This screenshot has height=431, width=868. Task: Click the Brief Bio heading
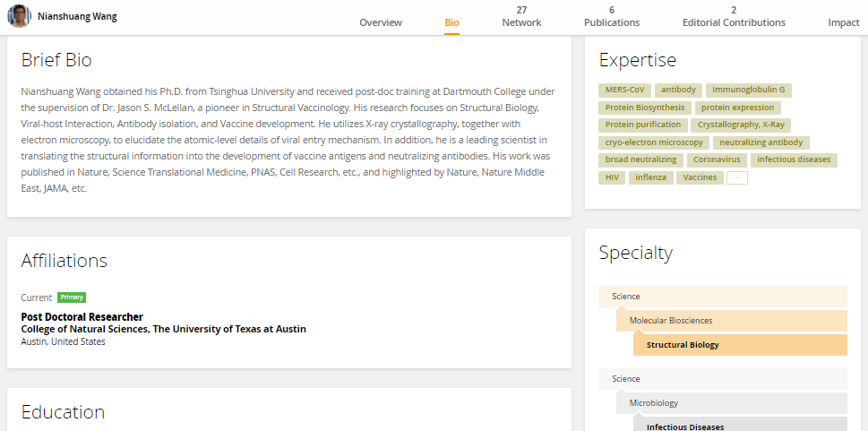click(56, 60)
